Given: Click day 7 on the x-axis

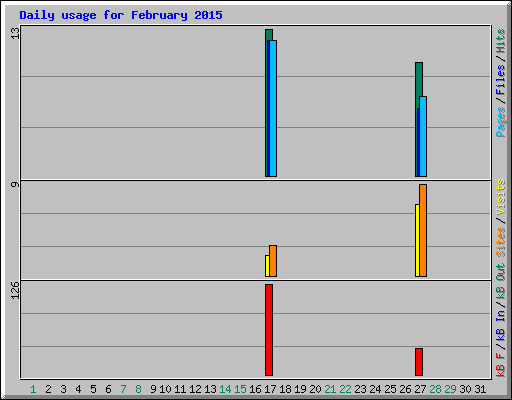Looking at the screenshot, I should 123,389.
